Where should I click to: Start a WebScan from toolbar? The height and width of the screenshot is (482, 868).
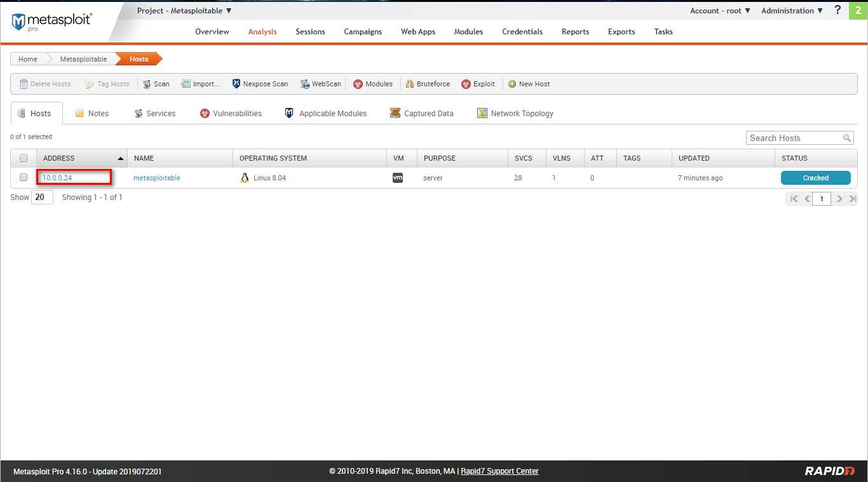[x=321, y=84]
